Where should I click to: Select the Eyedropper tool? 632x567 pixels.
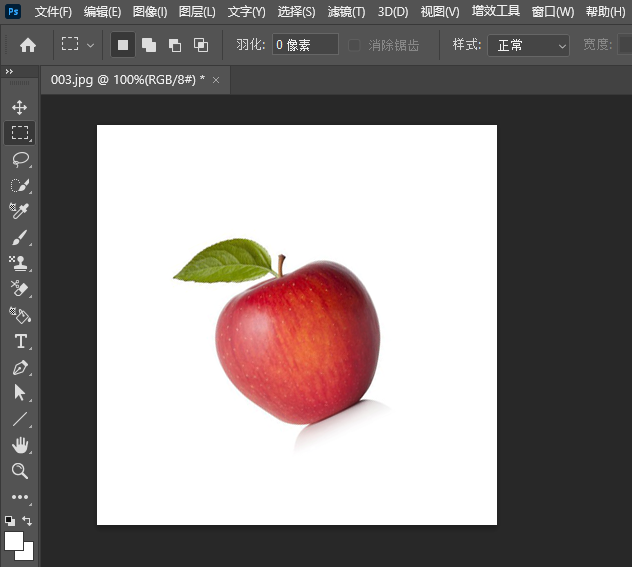(x=19, y=211)
